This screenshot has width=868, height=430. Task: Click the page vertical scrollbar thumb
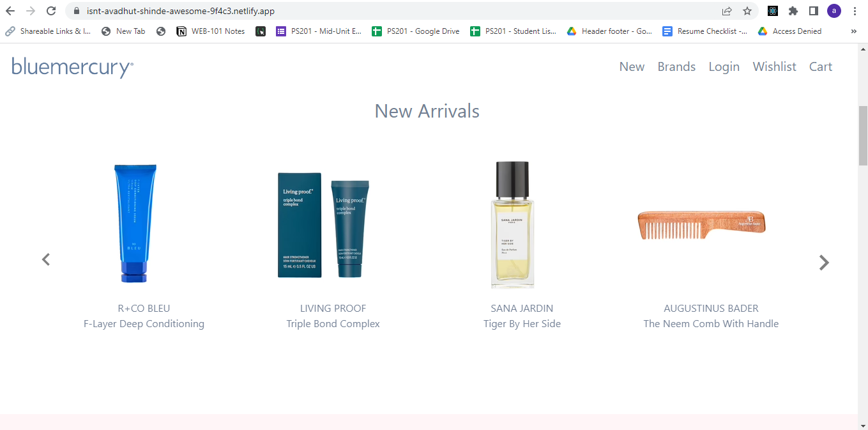pos(863,136)
